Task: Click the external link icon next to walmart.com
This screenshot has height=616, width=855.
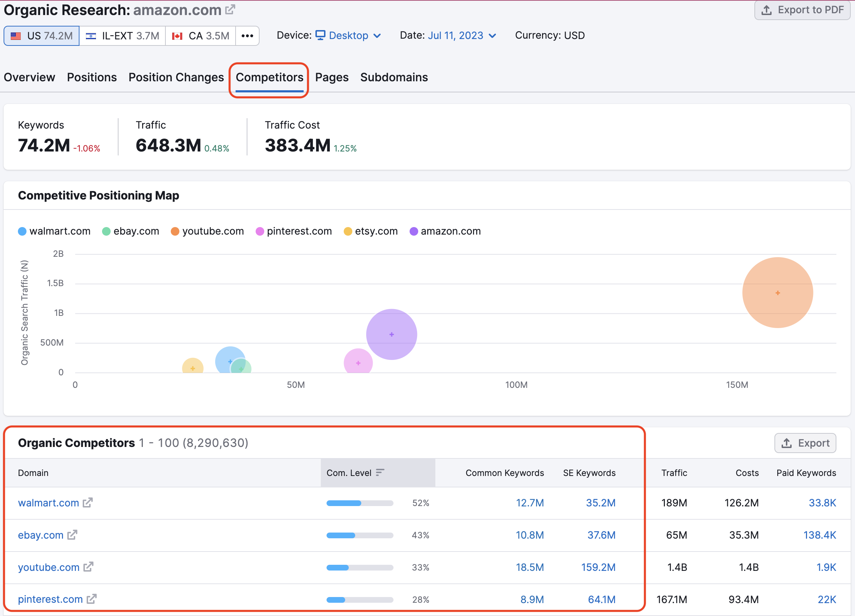Action: [88, 502]
